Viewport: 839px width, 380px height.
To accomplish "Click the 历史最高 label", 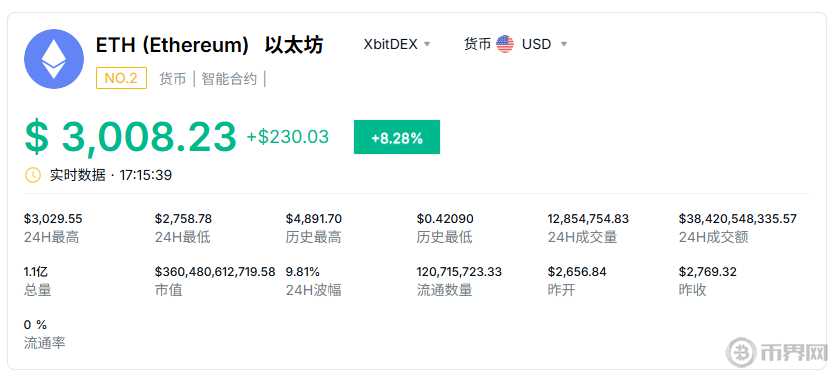I will [314, 237].
